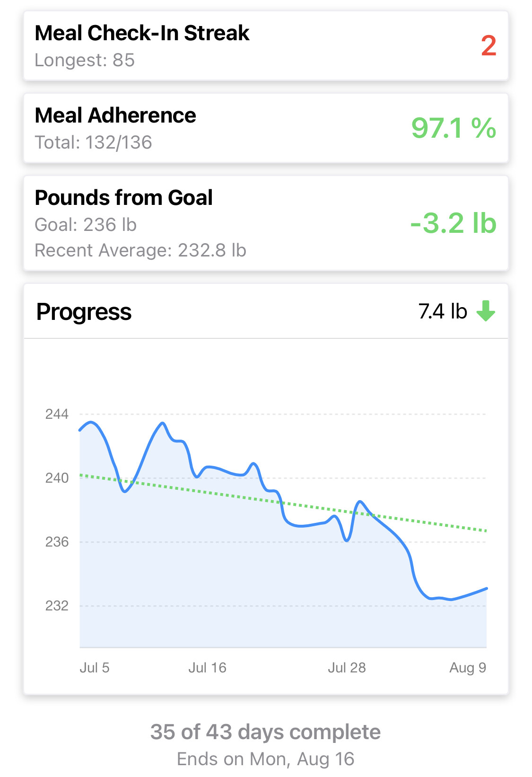Tap the Ends on Mon, Aug 16 text
The width and height of the screenshot is (532, 777).
265,759
